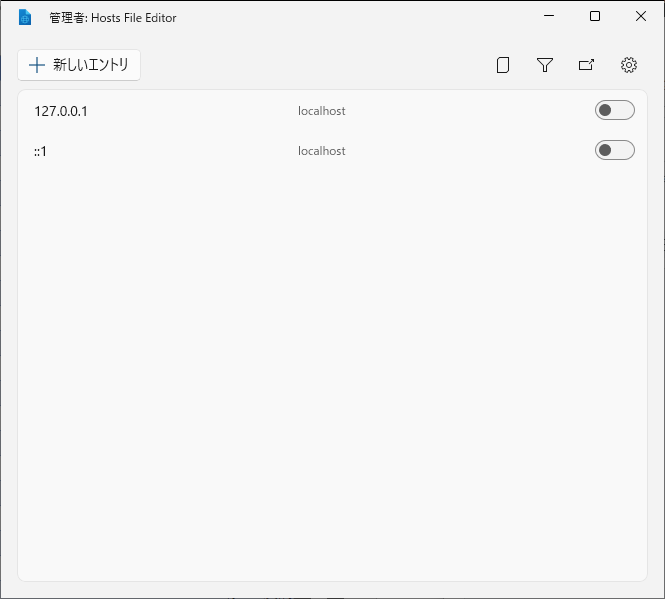Open the additional lines page icon
Image resolution: width=665 pixels, height=599 pixels.
503,65
